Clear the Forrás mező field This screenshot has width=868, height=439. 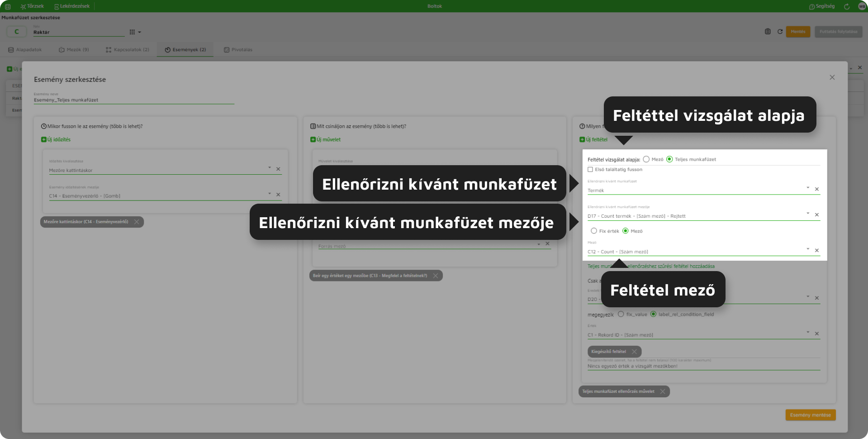pos(547,244)
